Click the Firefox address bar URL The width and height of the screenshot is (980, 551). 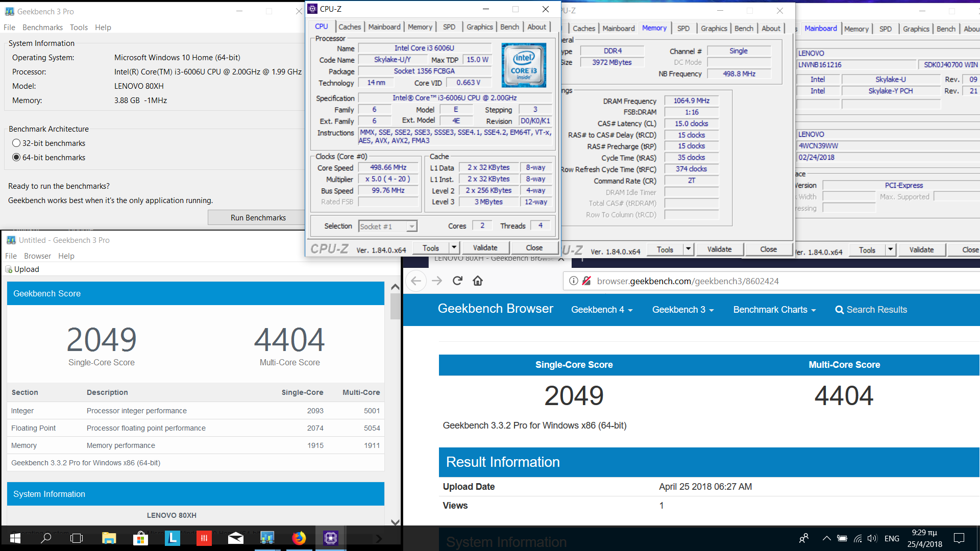point(688,281)
